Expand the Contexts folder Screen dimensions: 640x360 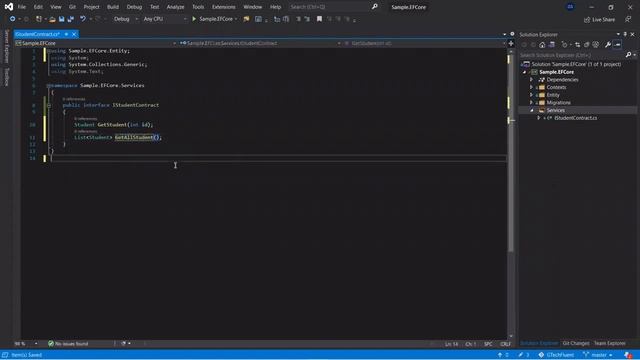[531, 87]
